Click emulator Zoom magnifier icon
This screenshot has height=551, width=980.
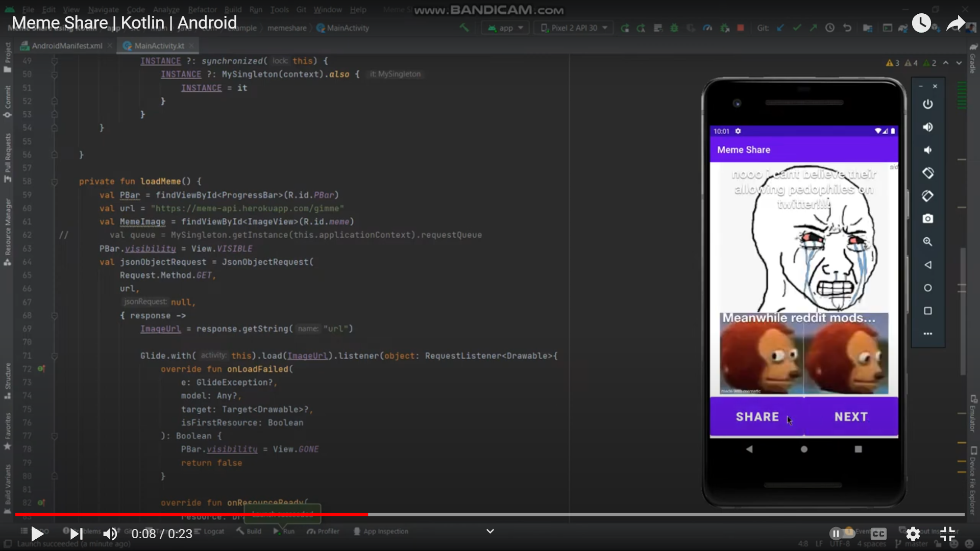928,242
